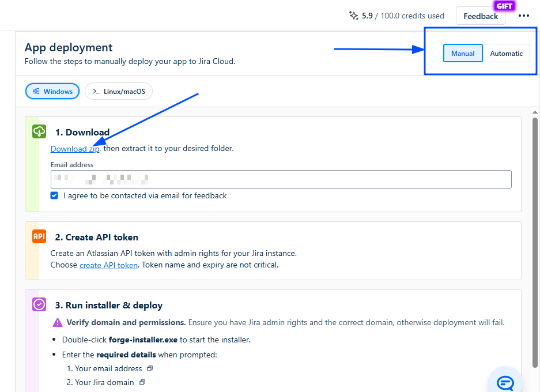Screen dimensions: 540x392
Task: Open the chat support bubble
Action: pos(505,382)
